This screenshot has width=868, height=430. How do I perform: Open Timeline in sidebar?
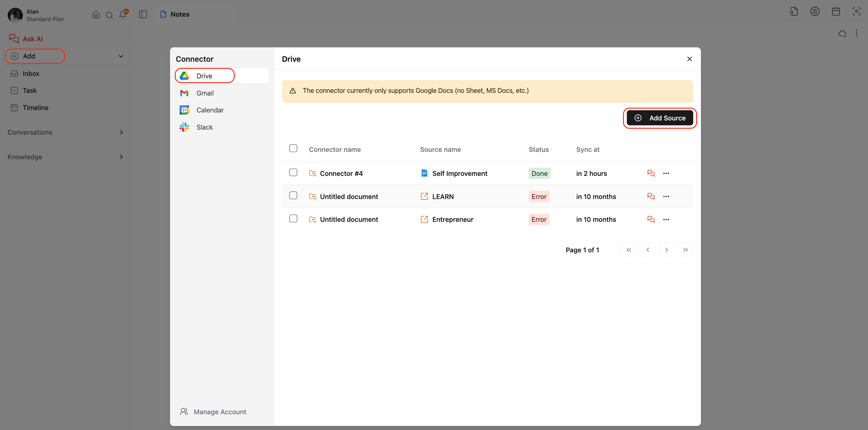tap(30, 108)
